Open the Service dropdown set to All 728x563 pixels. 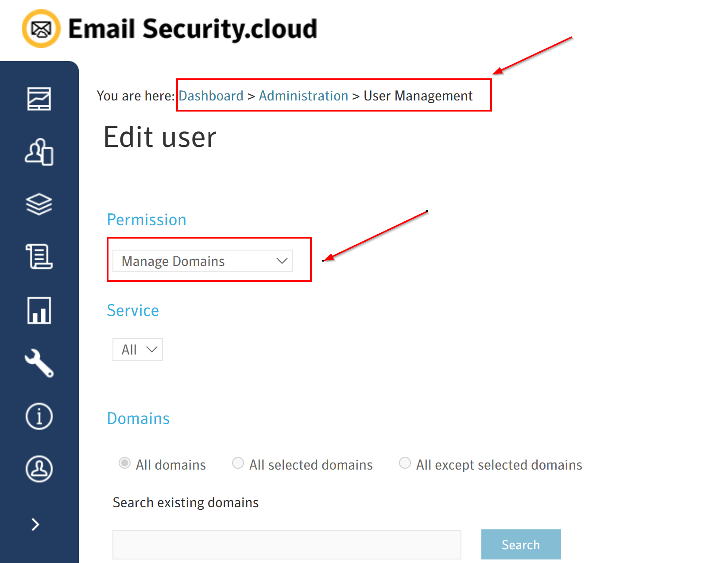click(x=138, y=350)
